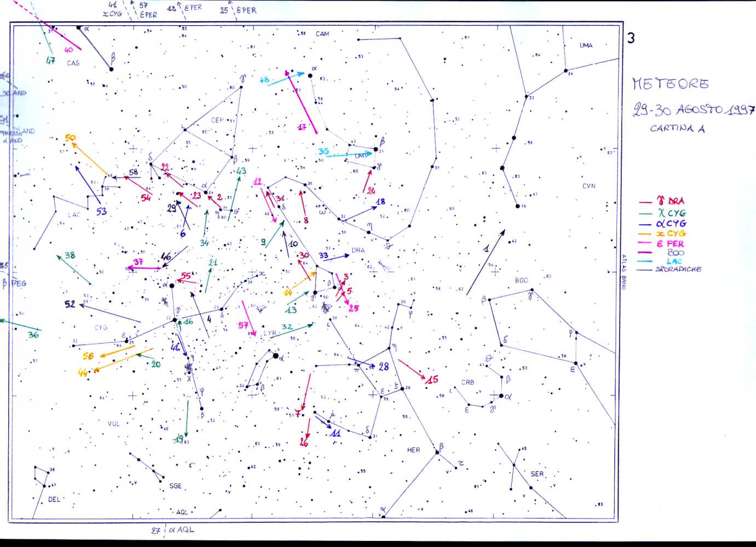Click the red γ DRA legend line
The image size is (756, 547).
pyautogui.click(x=645, y=202)
